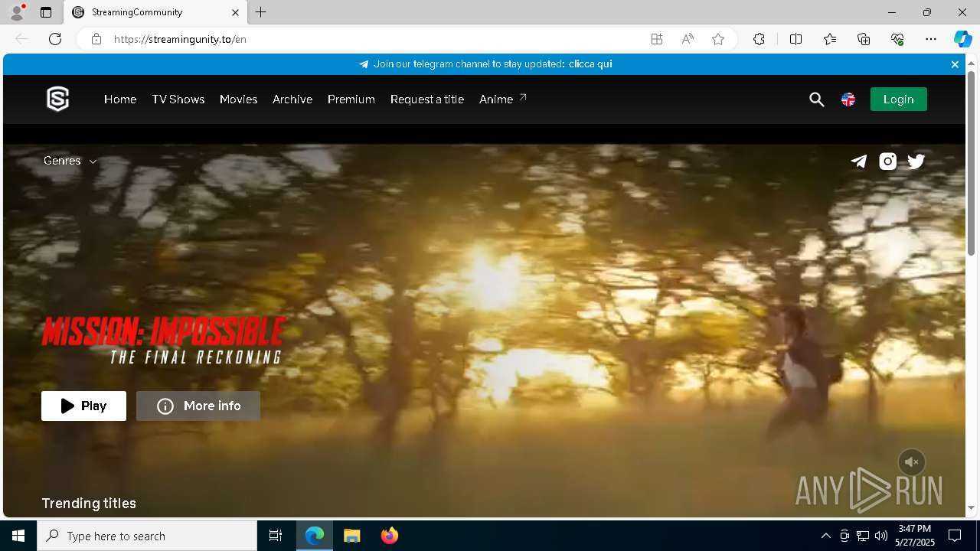980x551 pixels.
Task: Open the notifications action center
Action: [x=955, y=536]
